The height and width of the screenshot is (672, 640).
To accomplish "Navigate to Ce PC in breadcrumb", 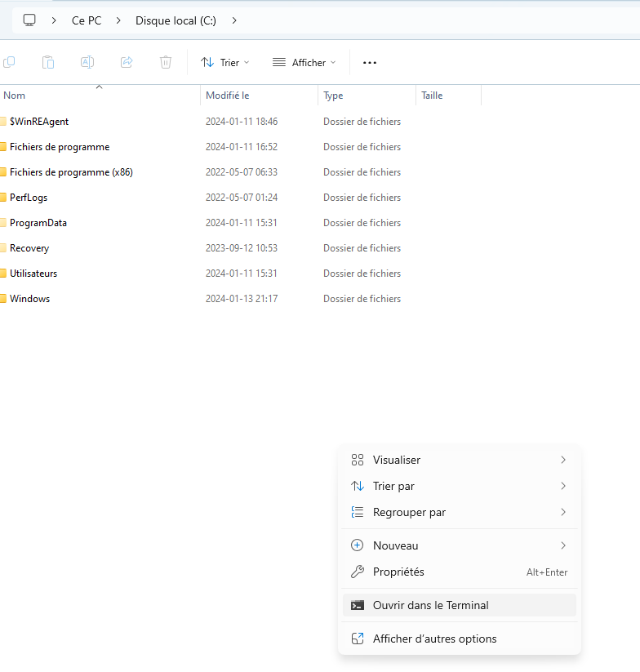I will coord(87,20).
